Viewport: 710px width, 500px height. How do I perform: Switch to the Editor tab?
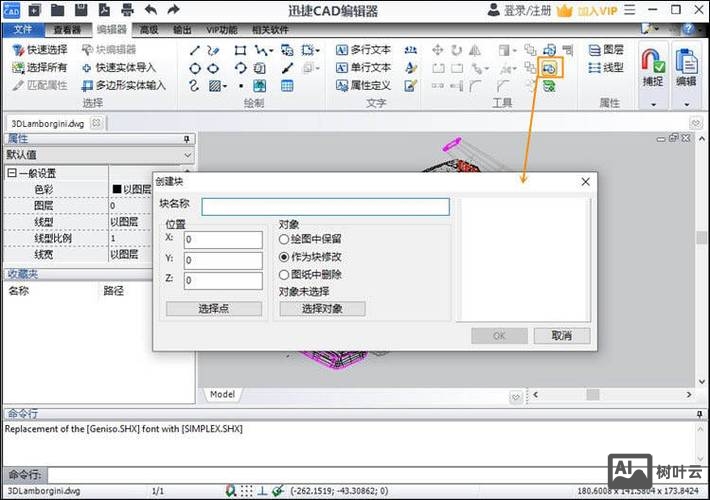(111, 30)
